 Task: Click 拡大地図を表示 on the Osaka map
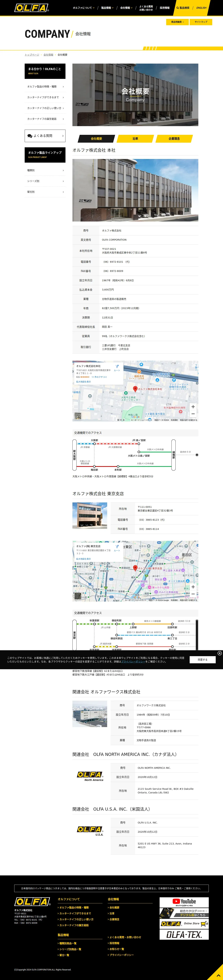(x=83, y=382)
